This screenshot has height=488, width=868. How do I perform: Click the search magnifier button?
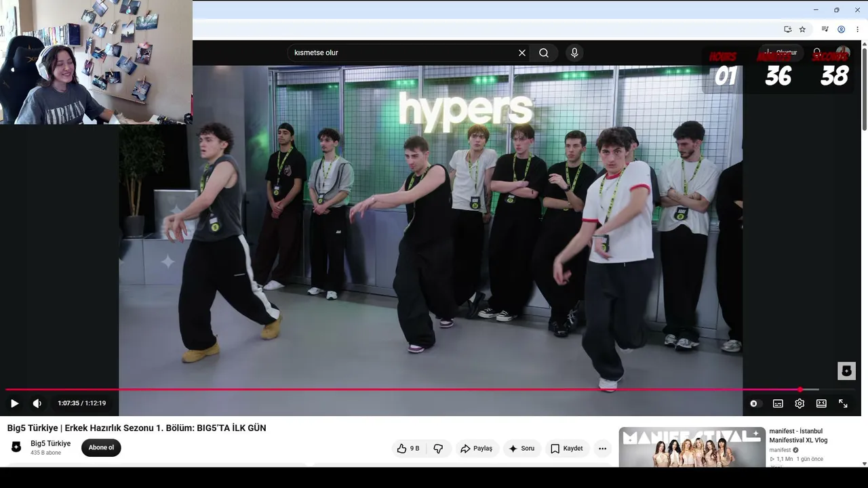click(544, 53)
